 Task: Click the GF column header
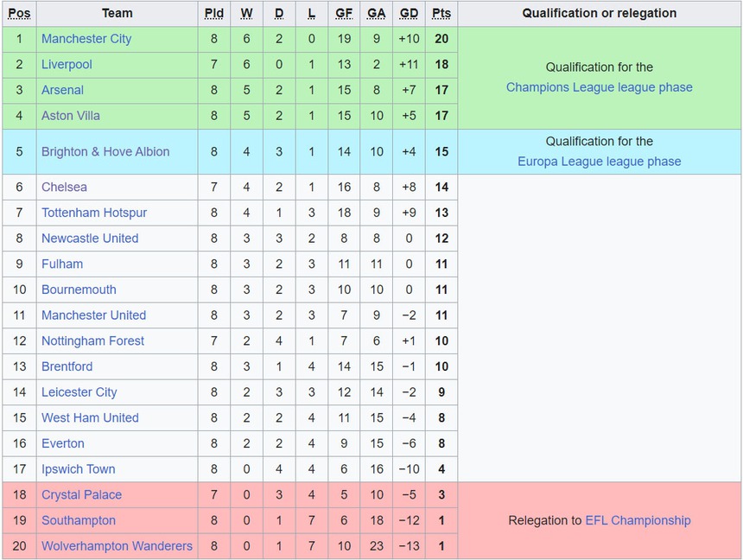[x=344, y=13]
